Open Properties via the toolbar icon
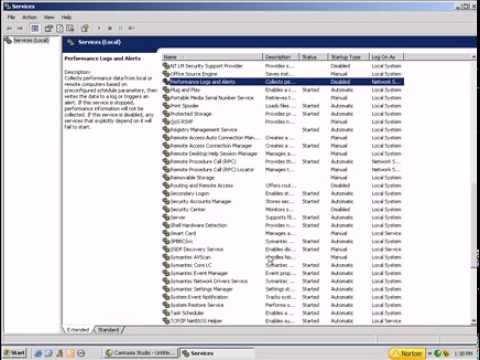 tap(49, 28)
